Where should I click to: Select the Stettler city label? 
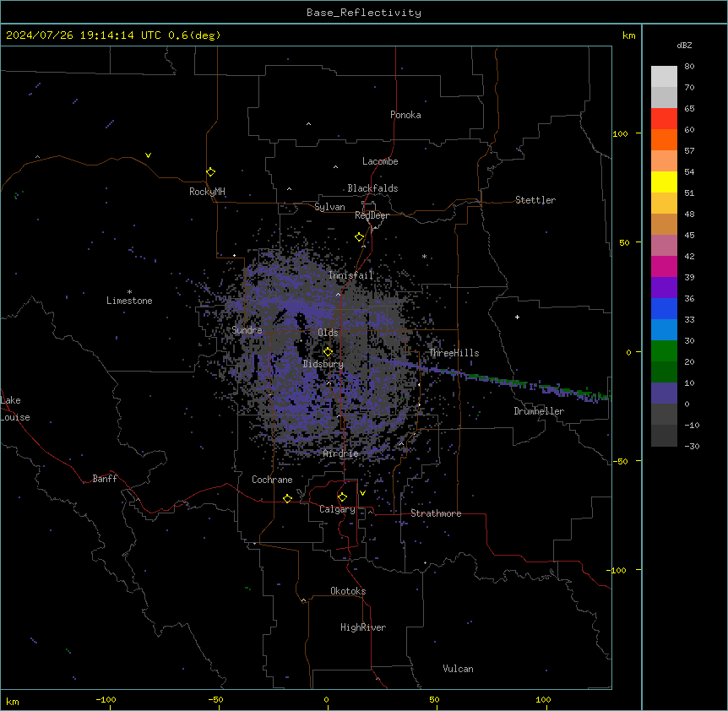coord(535,200)
